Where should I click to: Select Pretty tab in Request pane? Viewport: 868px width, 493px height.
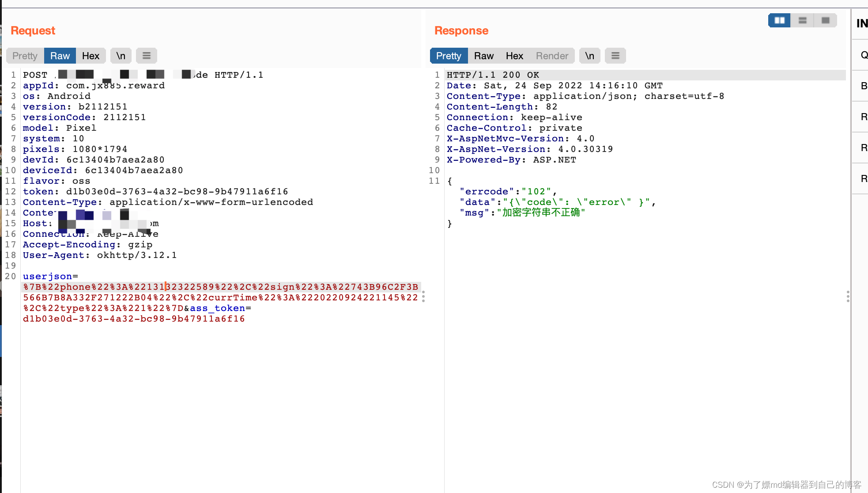25,56
